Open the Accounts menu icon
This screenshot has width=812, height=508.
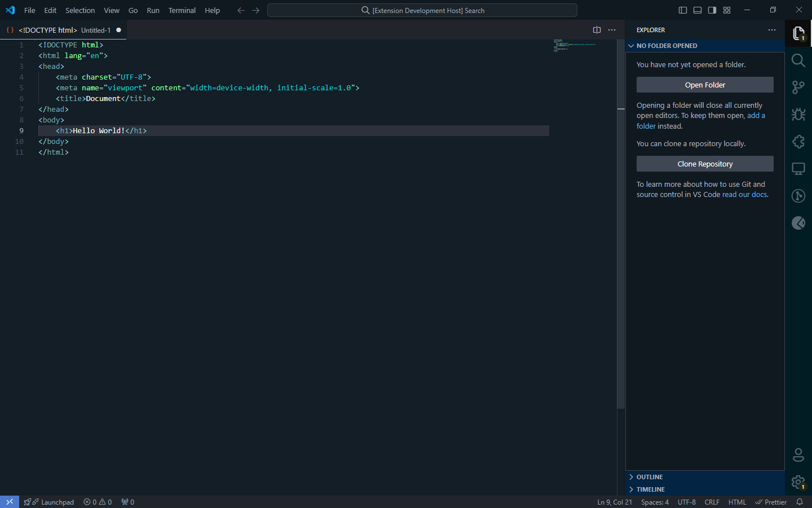tap(798, 455)
